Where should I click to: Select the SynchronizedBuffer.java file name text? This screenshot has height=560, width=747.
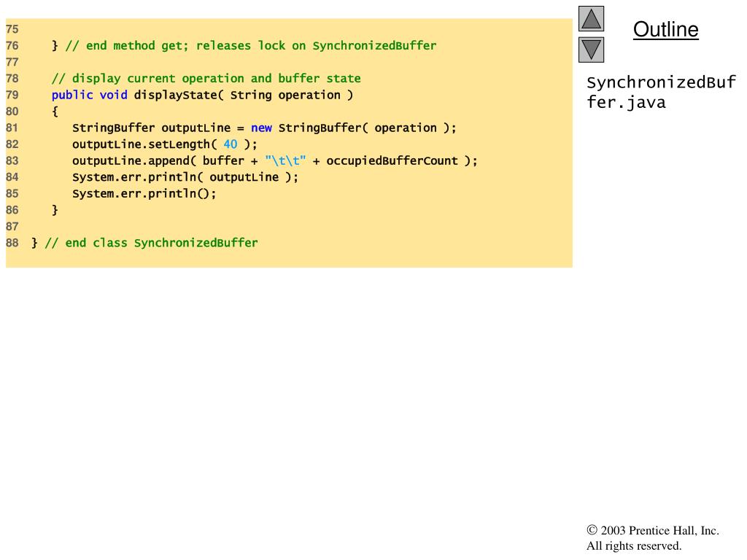click(x=661, y=92)
